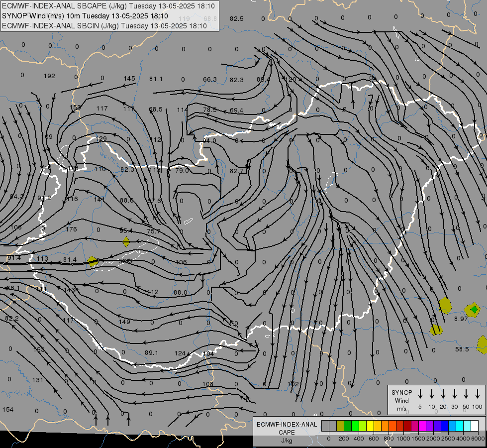This screenshot has height=448, width=487.
Task: Select the bright magenta CAPE legend swatch
Action: click(x=422, y=426)
